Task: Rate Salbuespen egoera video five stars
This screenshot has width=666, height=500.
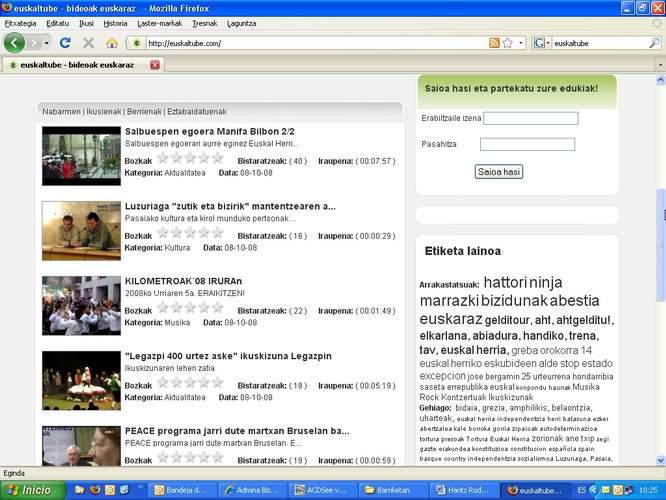Action: tap(217, 158)
